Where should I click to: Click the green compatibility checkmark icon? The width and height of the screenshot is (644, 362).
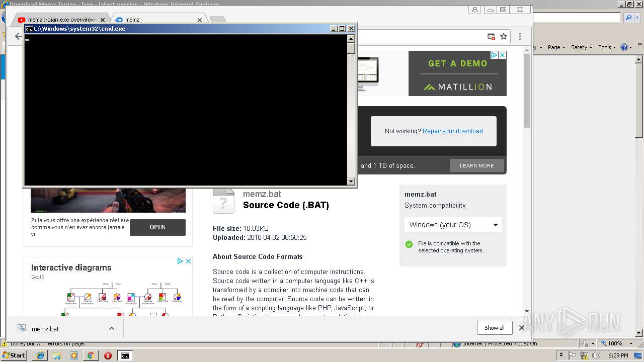(x=409, y=244)
